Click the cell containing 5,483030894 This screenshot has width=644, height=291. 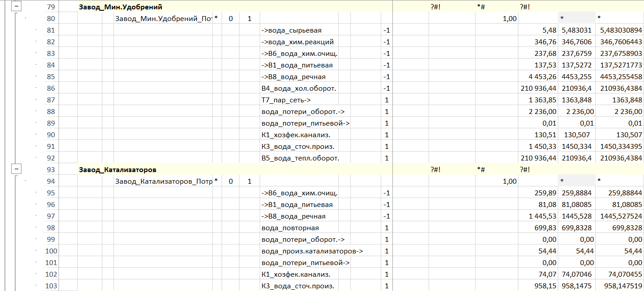(x=619, y=30)
